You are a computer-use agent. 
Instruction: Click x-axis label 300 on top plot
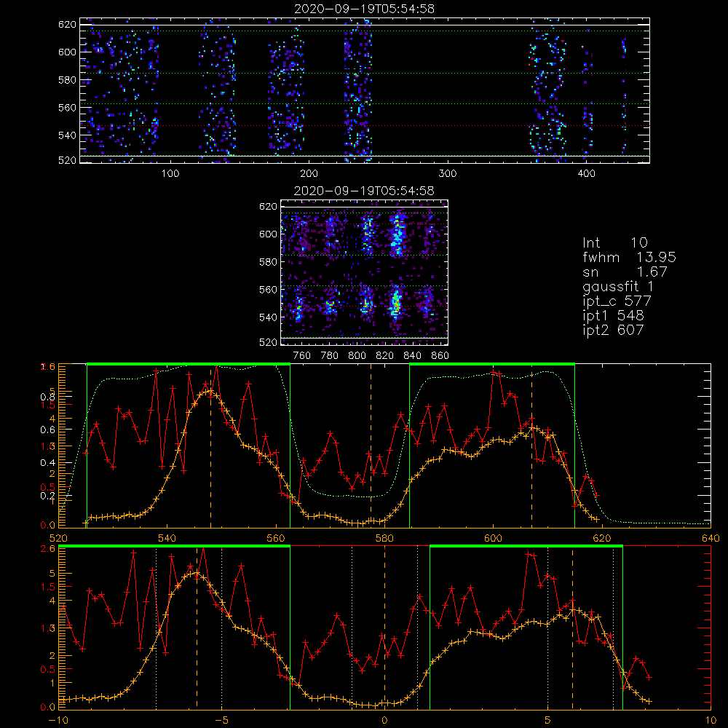447,174
